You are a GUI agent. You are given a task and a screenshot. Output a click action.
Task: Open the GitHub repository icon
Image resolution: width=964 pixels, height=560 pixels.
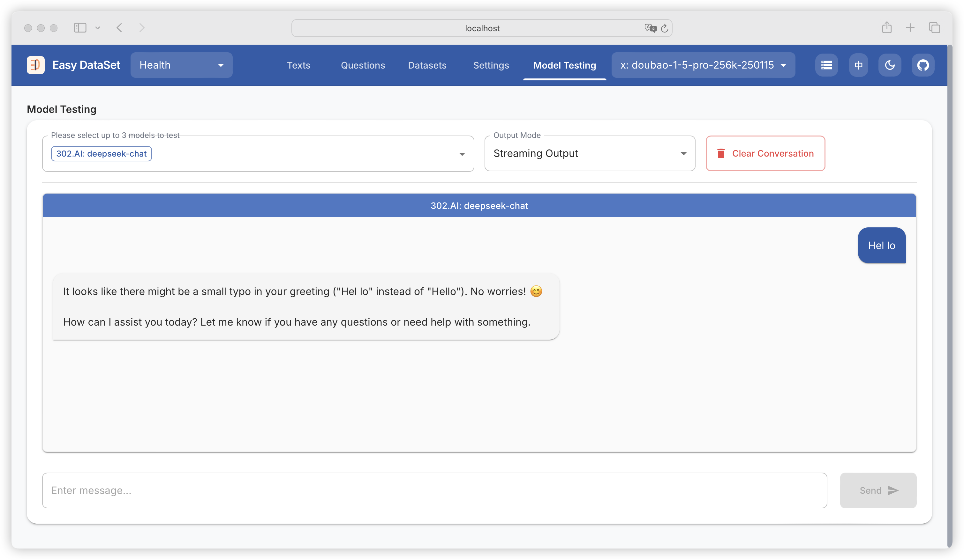pos(923,65)
